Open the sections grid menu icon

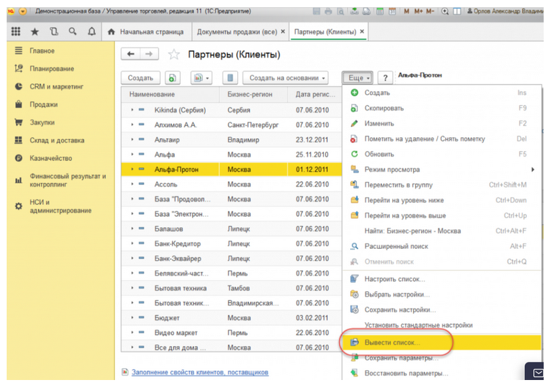(x=16, y=31)
